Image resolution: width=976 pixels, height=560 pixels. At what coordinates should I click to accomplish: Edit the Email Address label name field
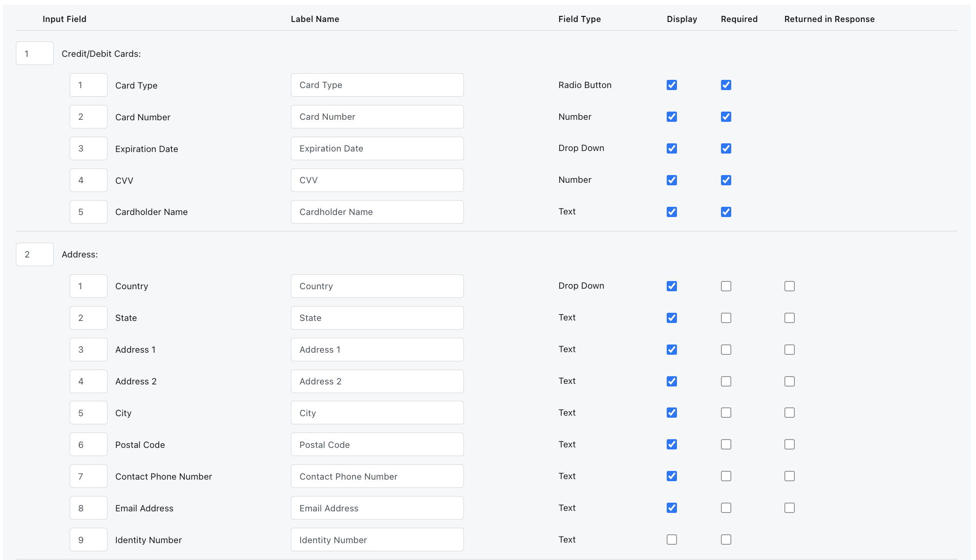pyautogui.click(x=377, y=508)
